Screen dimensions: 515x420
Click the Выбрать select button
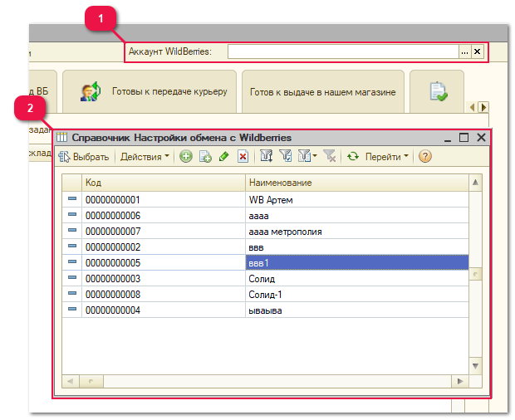pyautogui.click(x=83, y=157)
